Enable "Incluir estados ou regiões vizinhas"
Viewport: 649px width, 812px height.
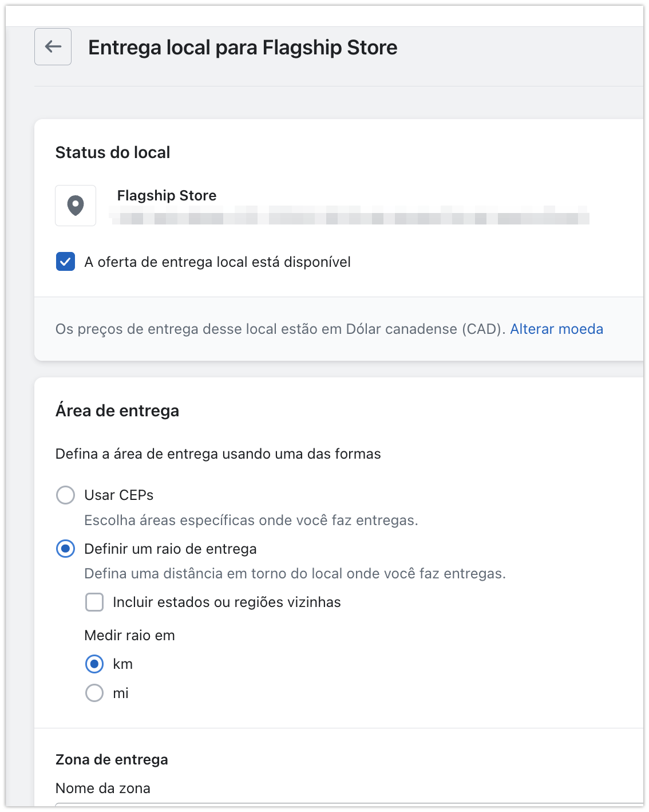[94, 602]
